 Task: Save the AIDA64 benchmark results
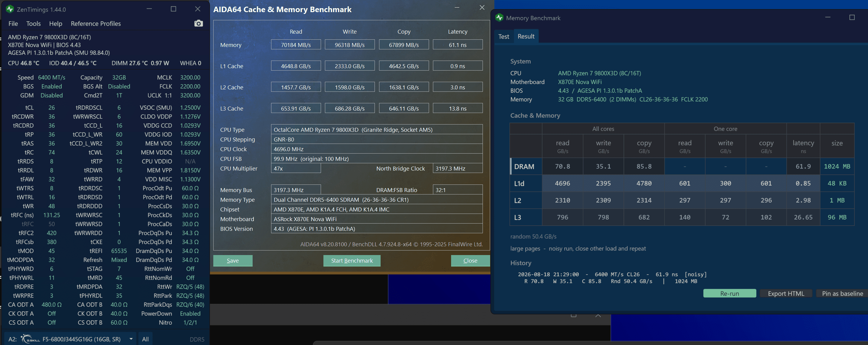pyautogui.click(x=233, y=261)
